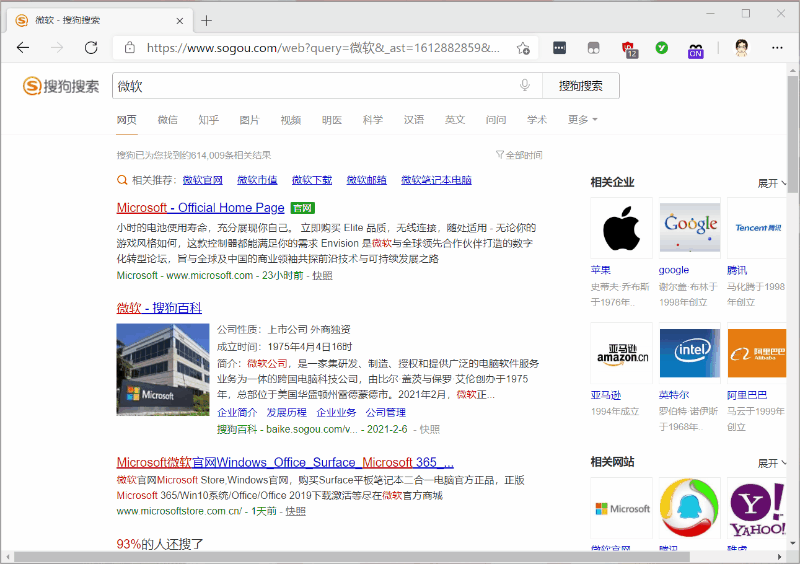
Task: Switch to the 图片 search tab
Action: click(249, 120)
